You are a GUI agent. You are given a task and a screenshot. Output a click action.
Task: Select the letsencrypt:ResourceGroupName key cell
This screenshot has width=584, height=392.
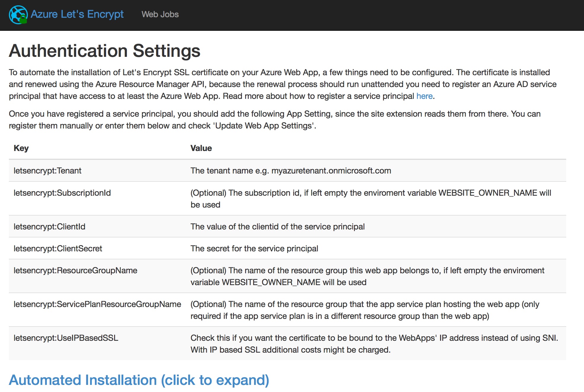click(75, 271)
